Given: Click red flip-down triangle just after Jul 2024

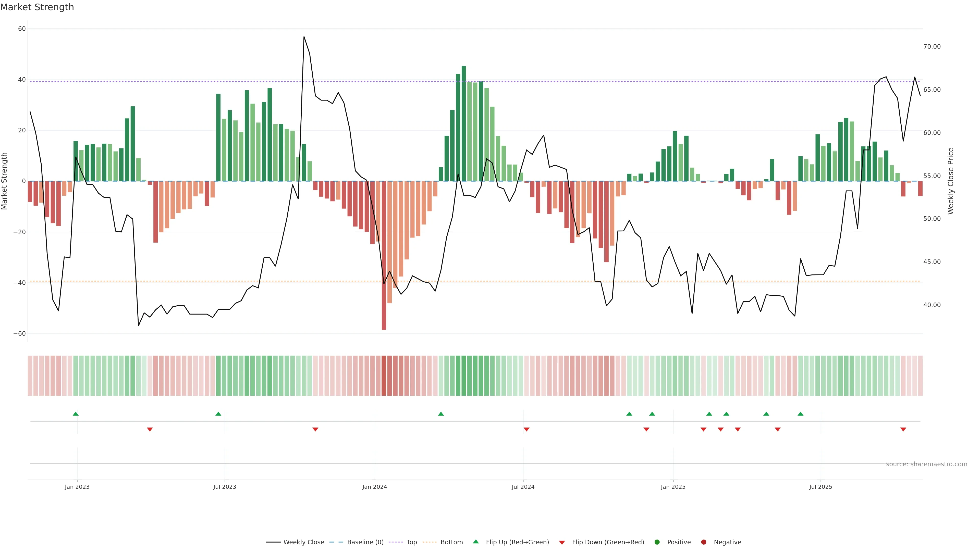Looking at the screenshot, I should click(526, 429).
